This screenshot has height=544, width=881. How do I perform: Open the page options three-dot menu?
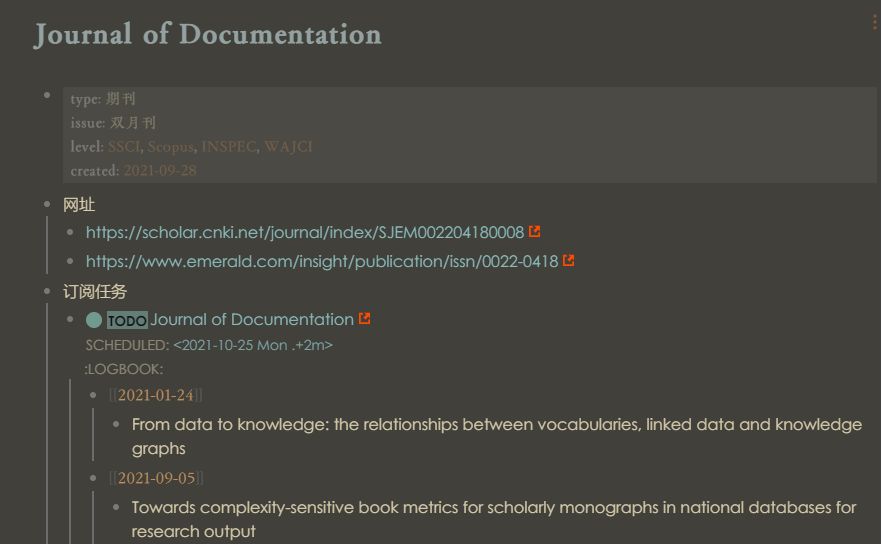click(875, 23)
